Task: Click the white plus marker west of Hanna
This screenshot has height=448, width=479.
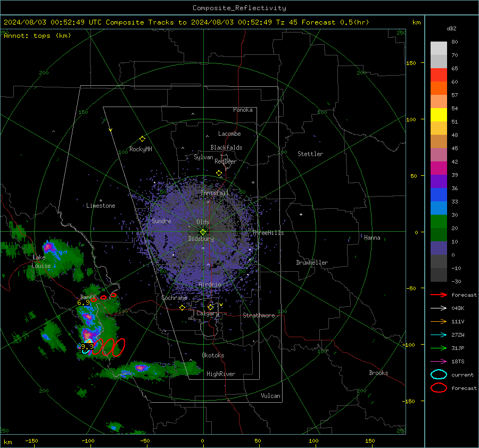Action: [301, 214]
